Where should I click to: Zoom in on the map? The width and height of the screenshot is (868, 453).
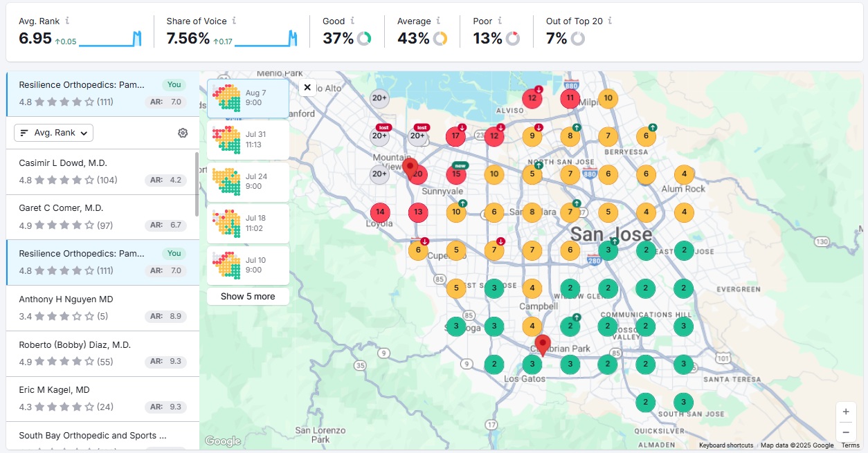point(846,412)
